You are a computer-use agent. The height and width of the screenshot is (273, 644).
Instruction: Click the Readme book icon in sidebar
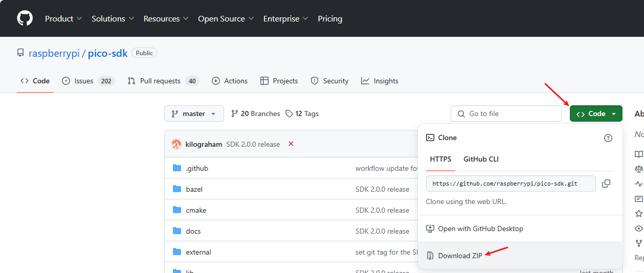click(638, 154)
